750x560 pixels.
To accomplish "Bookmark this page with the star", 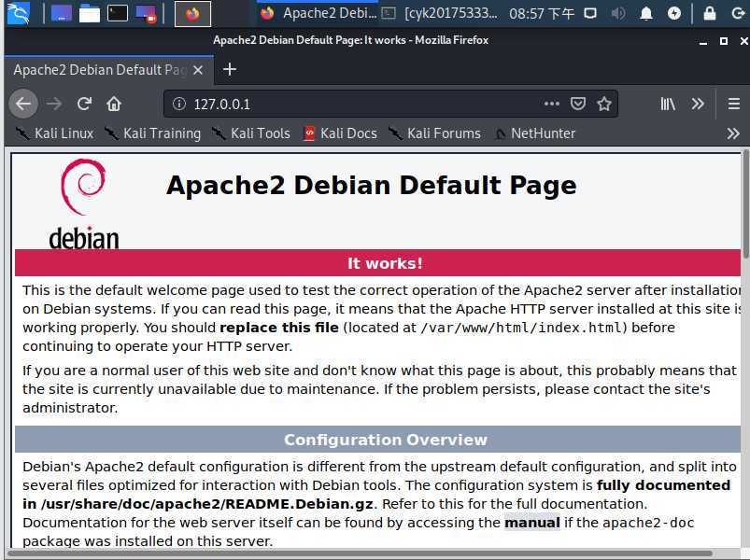I will 604,104.
